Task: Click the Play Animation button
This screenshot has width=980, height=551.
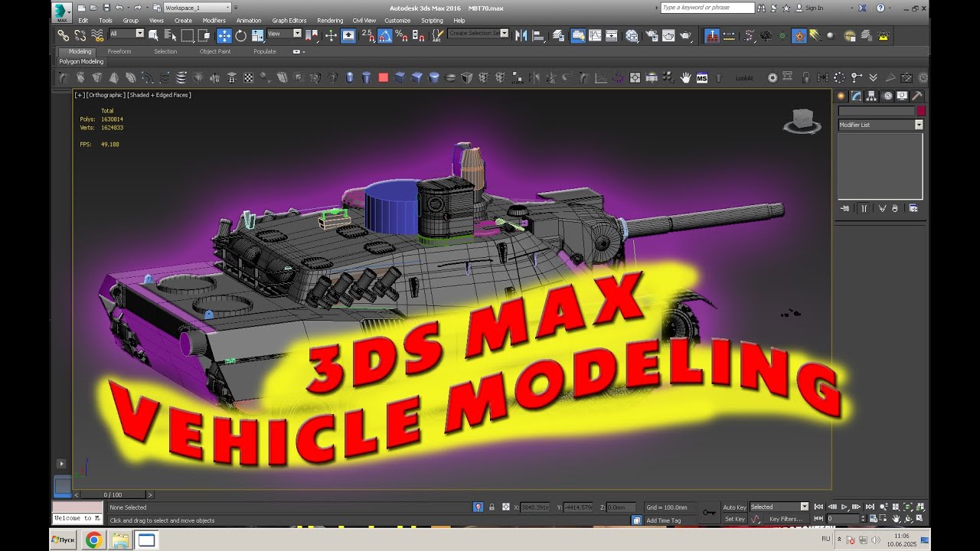Action: [844, 507]
